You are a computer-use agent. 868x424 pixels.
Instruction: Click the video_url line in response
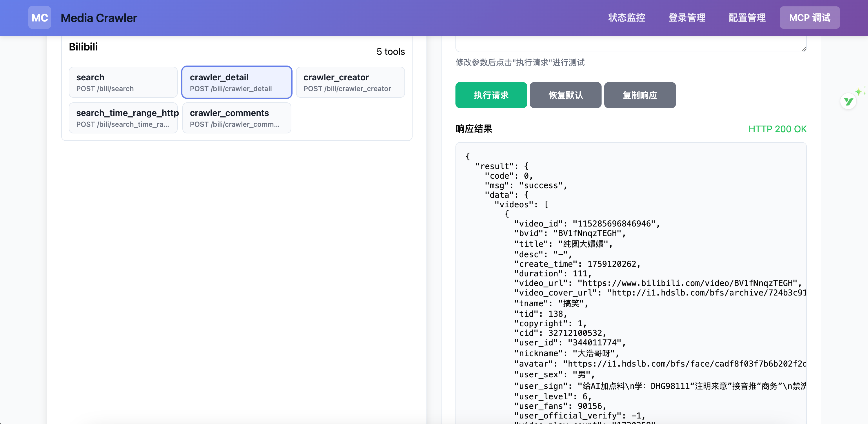[657, 283]
